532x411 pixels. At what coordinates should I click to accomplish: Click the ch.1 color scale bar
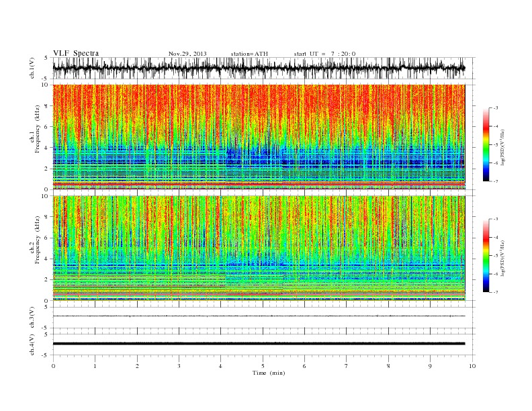point(486,145)
